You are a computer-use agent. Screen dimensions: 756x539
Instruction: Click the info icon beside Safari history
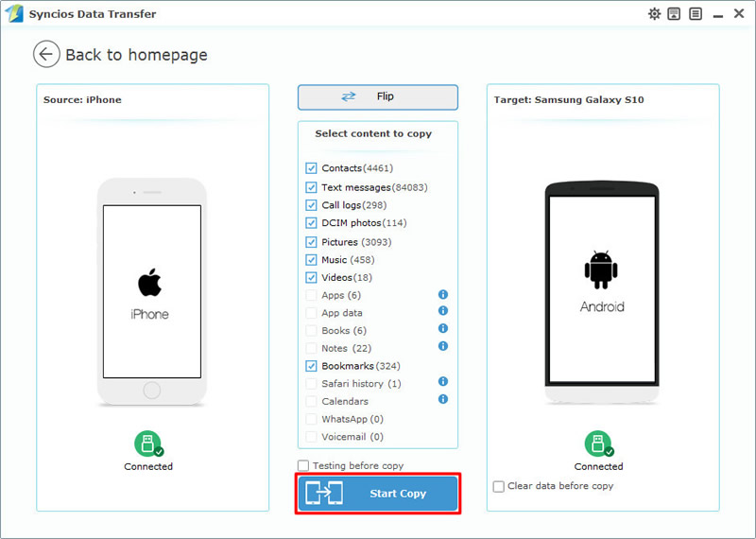[443, 382]
